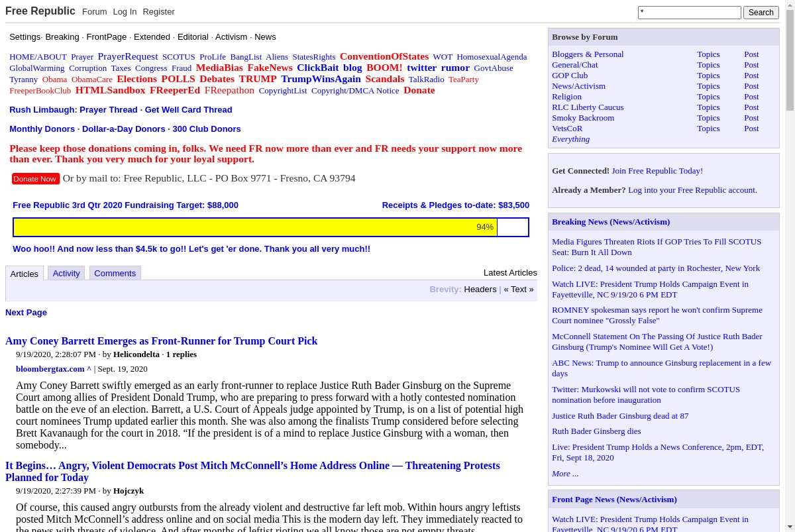Open ABC News Ginsburg replacement story

point(661,368)
